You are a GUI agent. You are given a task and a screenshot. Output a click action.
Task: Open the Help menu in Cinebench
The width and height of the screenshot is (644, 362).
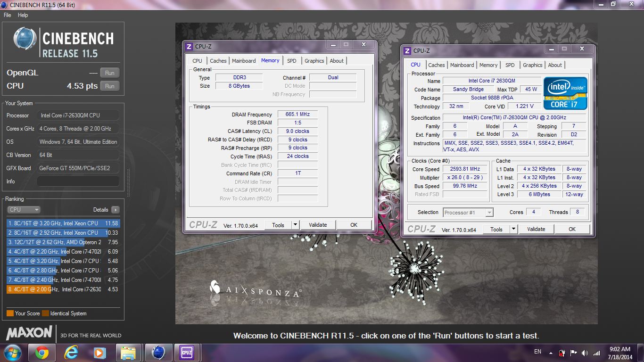23,15
